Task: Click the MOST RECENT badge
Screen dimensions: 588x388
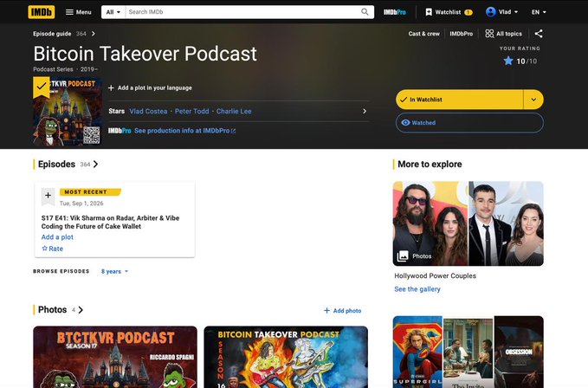Action: [90, 192]
